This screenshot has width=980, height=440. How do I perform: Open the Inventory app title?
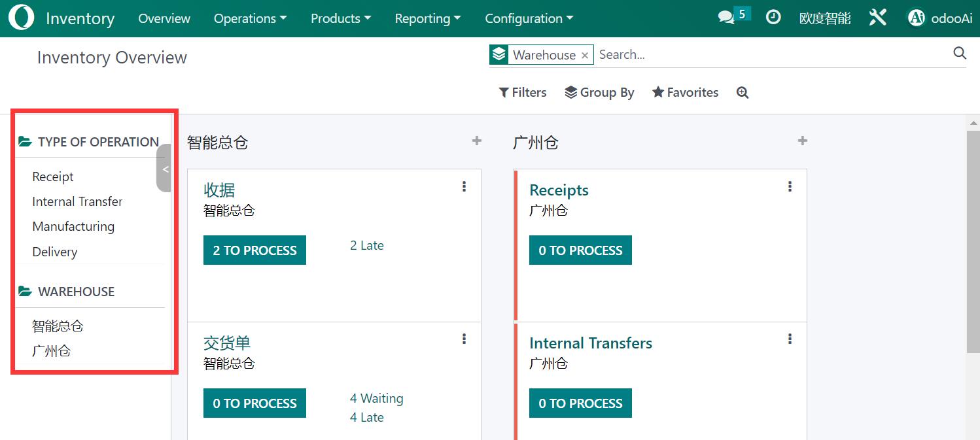click(x=80, y=19)
